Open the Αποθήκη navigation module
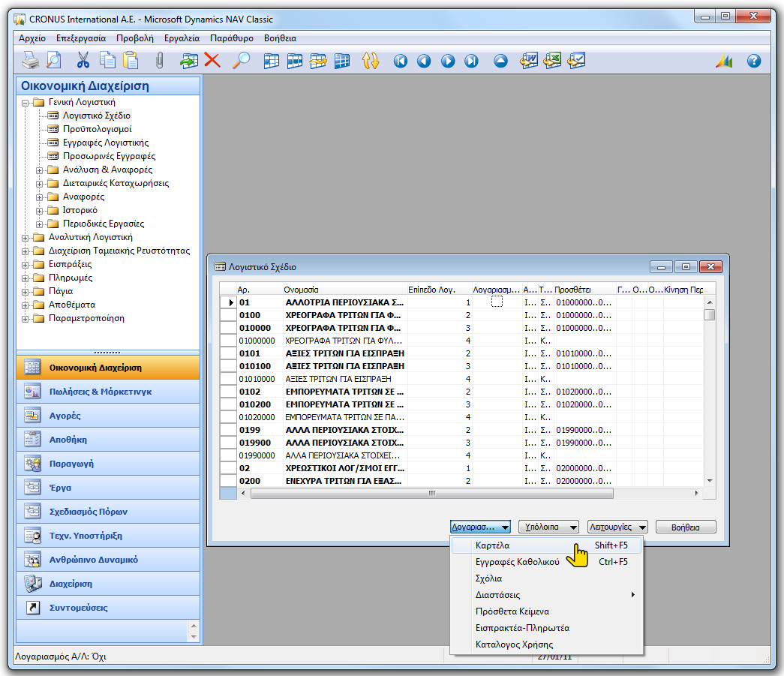This screenshot has width=784, height=676. (x=108, y=440)
